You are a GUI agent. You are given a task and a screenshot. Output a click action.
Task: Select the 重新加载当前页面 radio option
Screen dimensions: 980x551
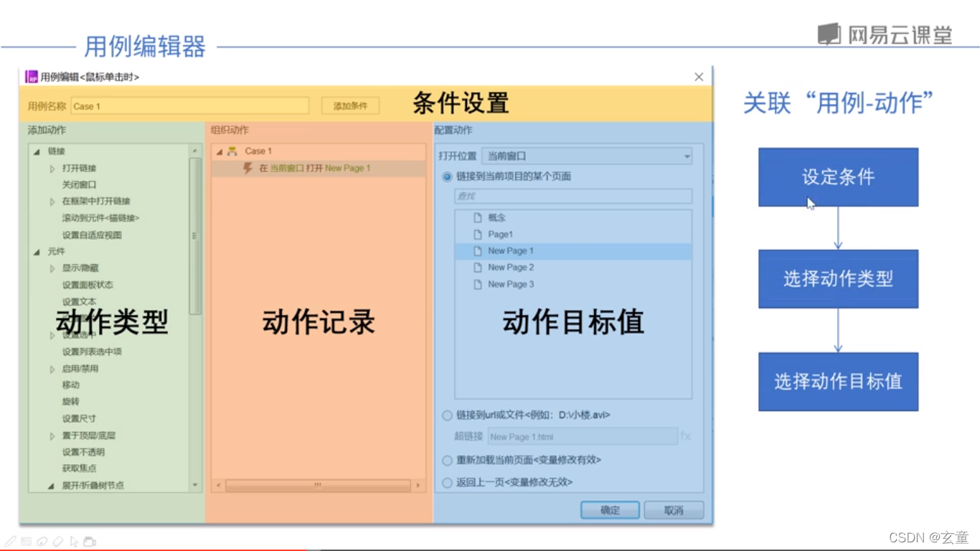click(447, 460)
